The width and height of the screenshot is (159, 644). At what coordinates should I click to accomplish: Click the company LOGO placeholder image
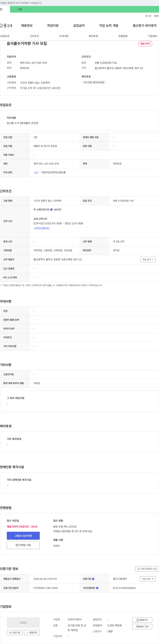tap(23, 623)
